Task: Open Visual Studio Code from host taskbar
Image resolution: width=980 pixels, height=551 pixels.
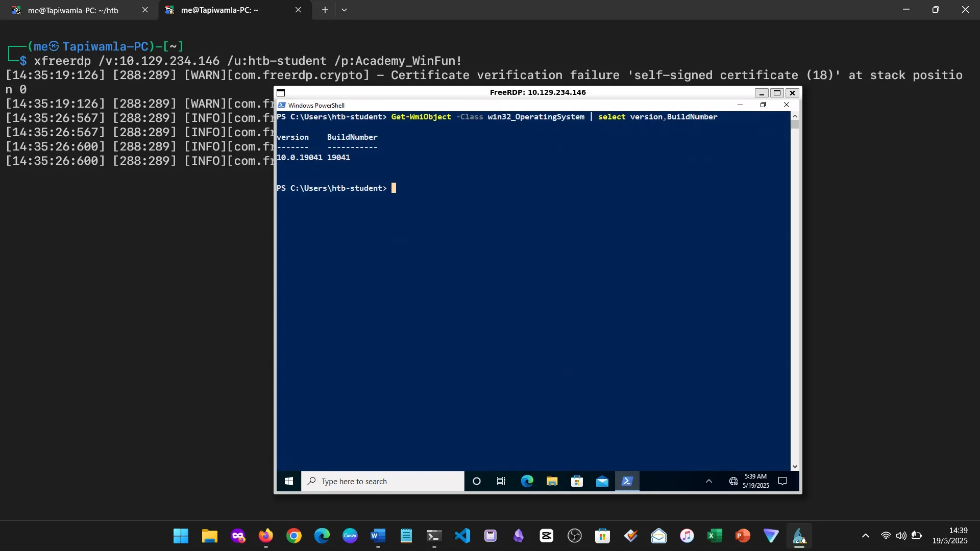Action: point(462,536)
